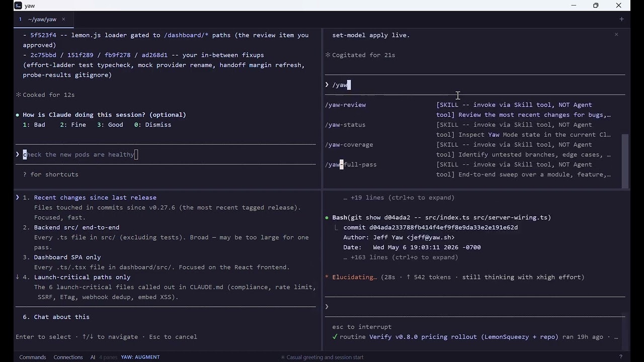Close the top-right pane with its X
This screenshot has width=644, height=362.
(x=616, y=34)
